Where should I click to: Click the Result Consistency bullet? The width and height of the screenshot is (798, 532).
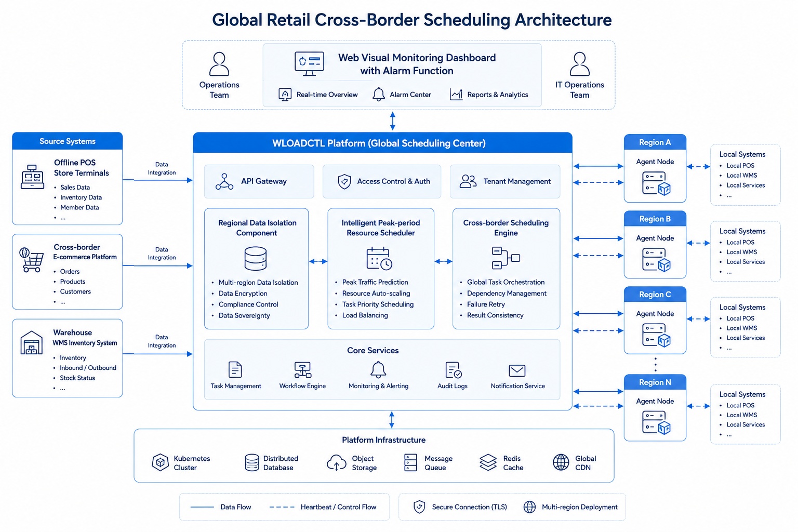coord(495,315)
